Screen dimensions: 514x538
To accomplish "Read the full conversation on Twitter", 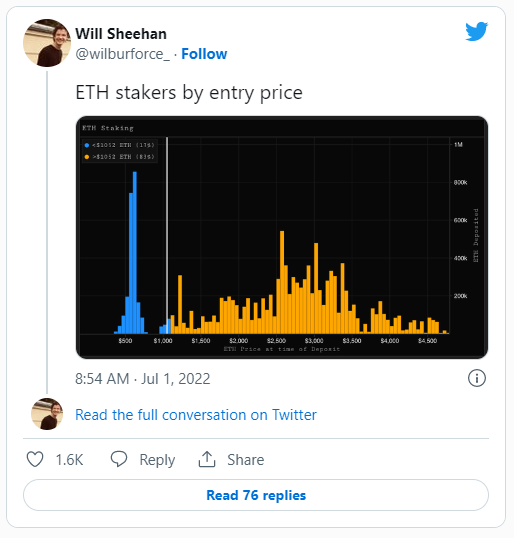I will click(196, 414).
